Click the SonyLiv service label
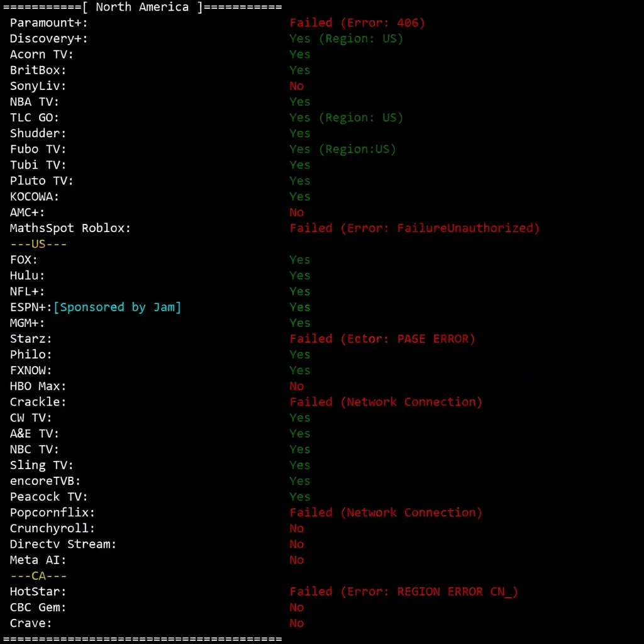 [38, 86]
